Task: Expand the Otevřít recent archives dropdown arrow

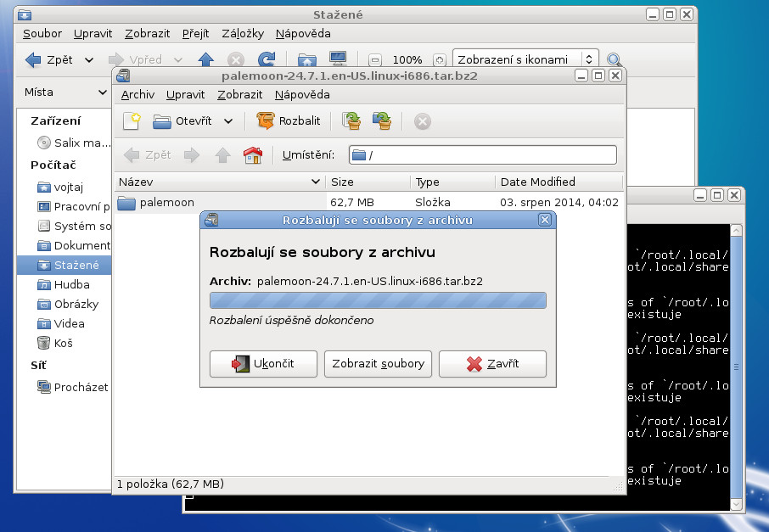Action: point(228,121)
